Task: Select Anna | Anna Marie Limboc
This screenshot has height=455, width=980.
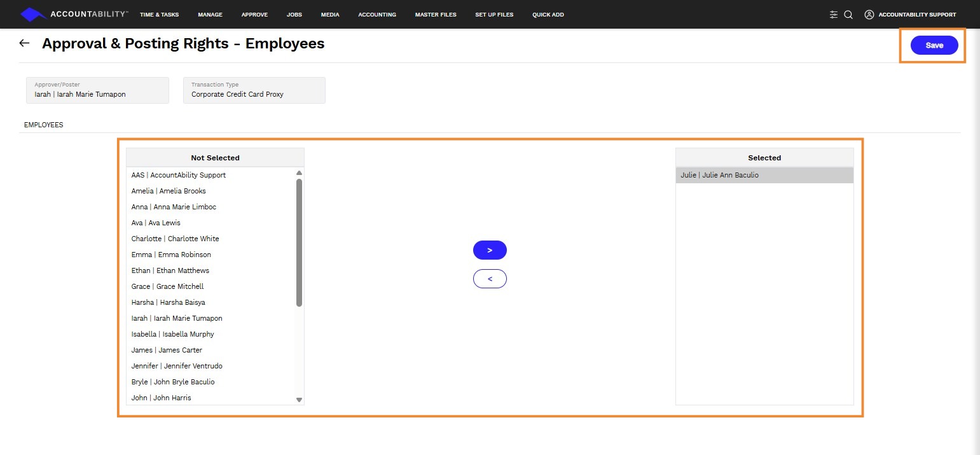Action: tap(210, 207)
